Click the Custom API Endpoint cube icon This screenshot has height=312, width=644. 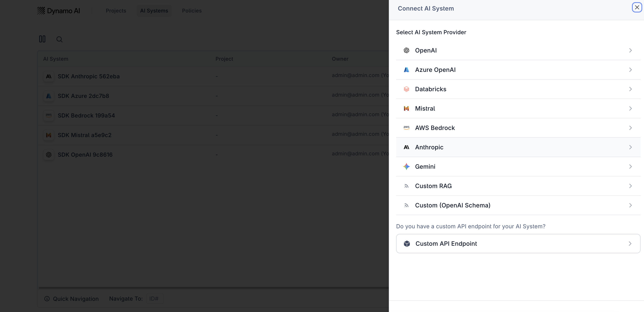point(407,244)
